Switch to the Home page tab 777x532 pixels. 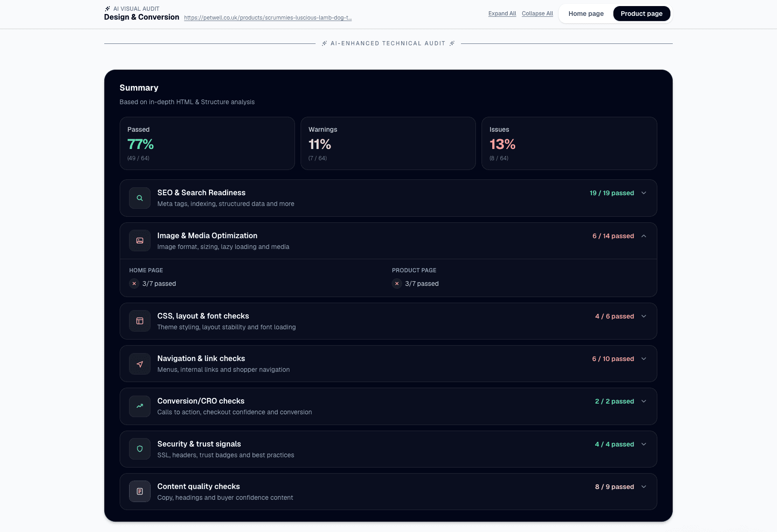coord(586,14)
